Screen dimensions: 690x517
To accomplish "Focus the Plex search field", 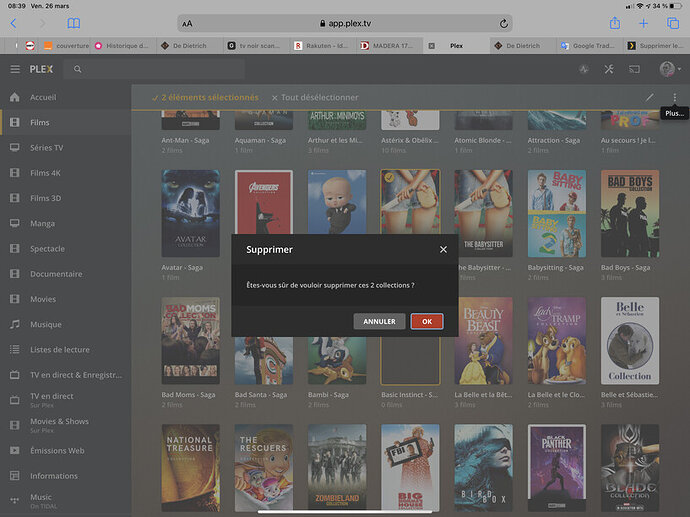I will 154,69.
